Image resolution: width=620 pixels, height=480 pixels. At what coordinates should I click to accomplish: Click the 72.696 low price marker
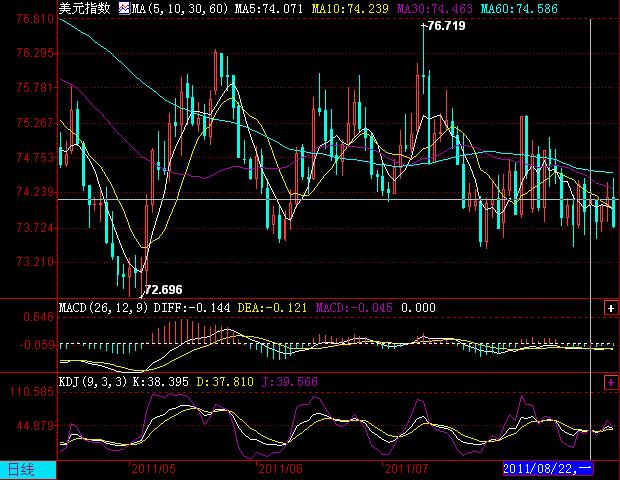point(164,290)
